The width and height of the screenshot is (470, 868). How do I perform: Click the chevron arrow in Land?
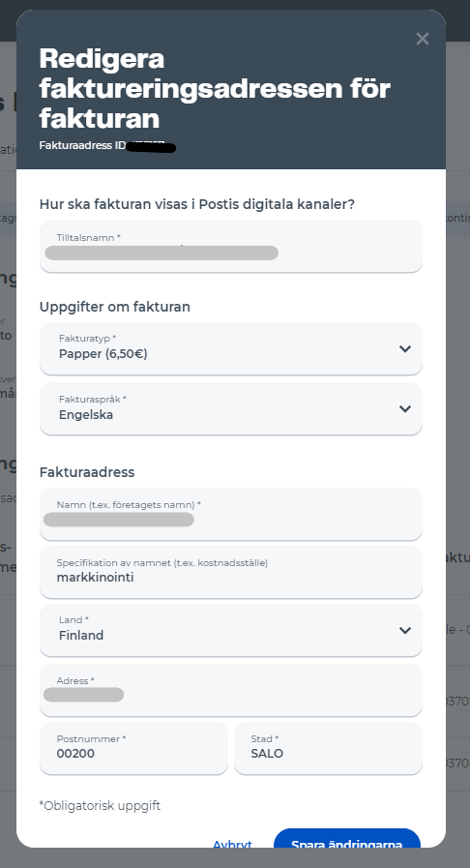[x=405, y=631]
